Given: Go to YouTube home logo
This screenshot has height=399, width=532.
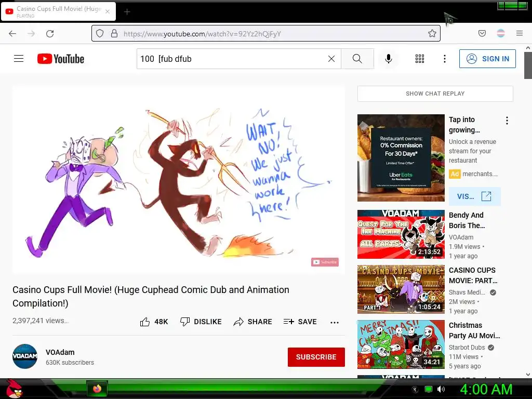Looking at the screenshot, I should click(x=61, y=59).
